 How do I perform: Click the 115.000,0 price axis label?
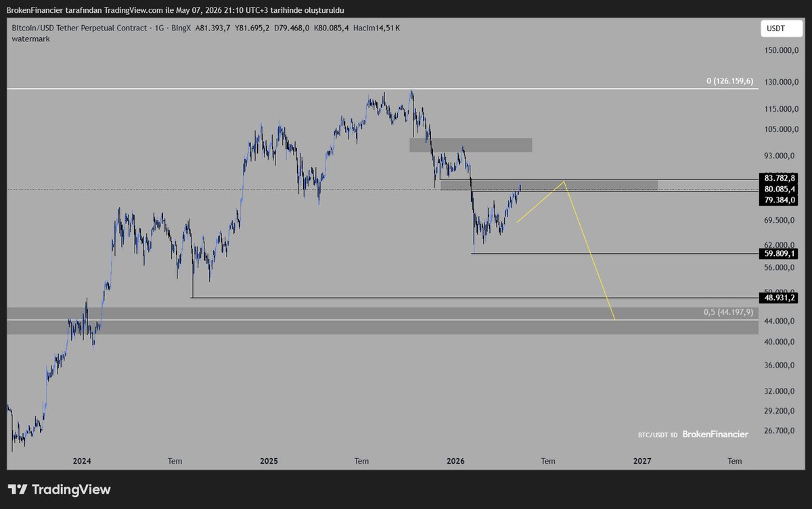tap(780, 109)
